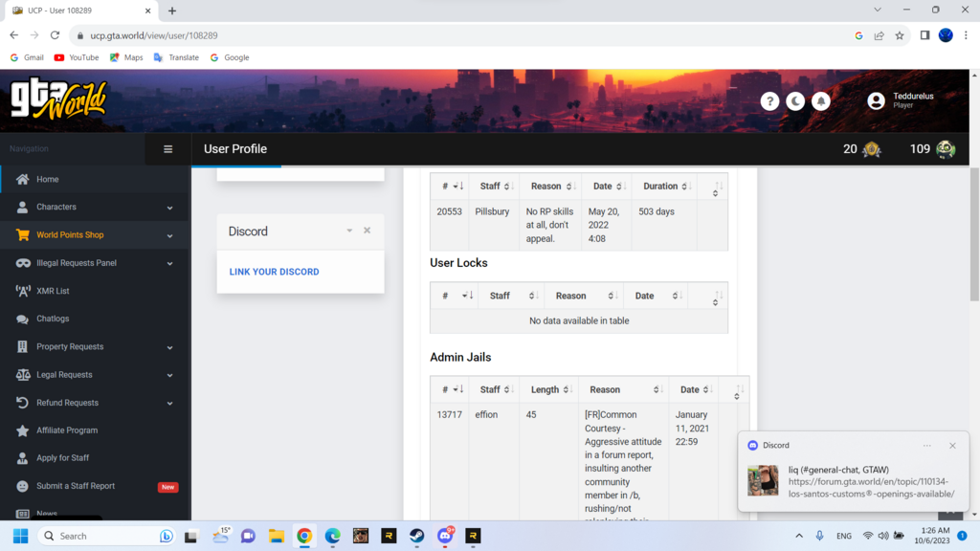Open the notifications bell icon
The width and height of the screenshot is (980, 551).
820,101
